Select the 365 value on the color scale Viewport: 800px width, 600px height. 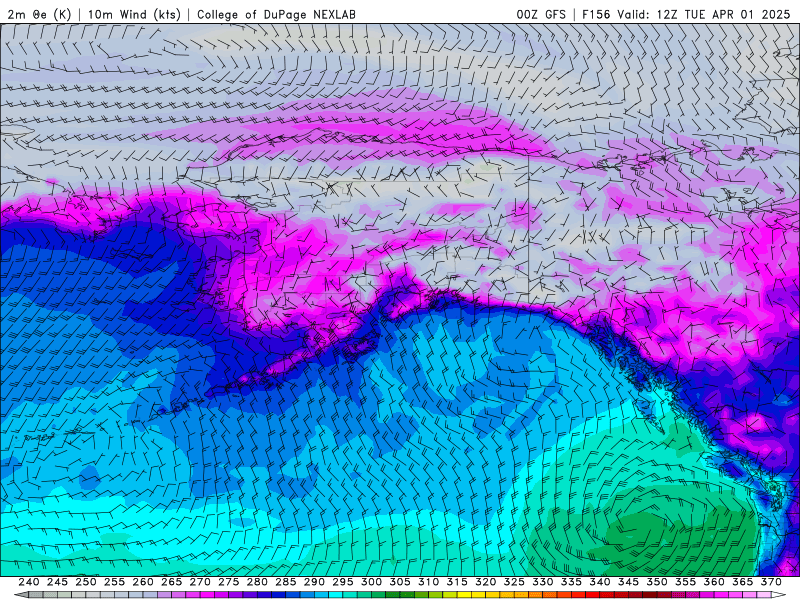coord(743,582)
